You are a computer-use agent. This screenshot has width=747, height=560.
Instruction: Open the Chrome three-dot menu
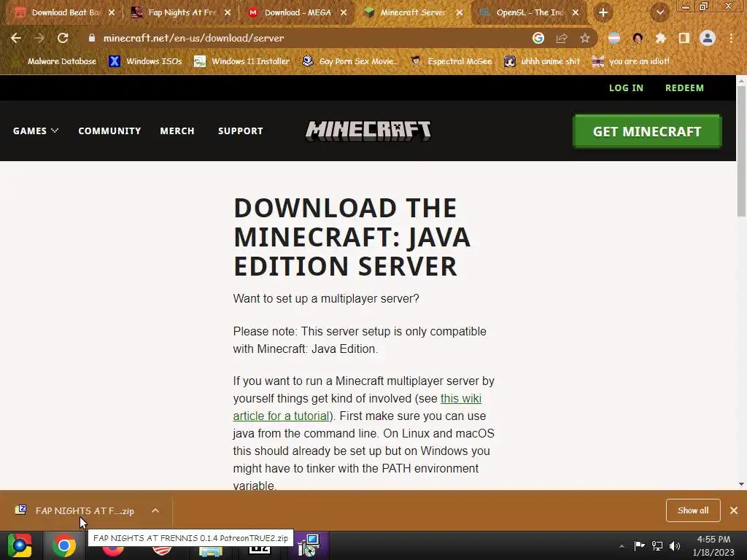click(x=731, y=38)
